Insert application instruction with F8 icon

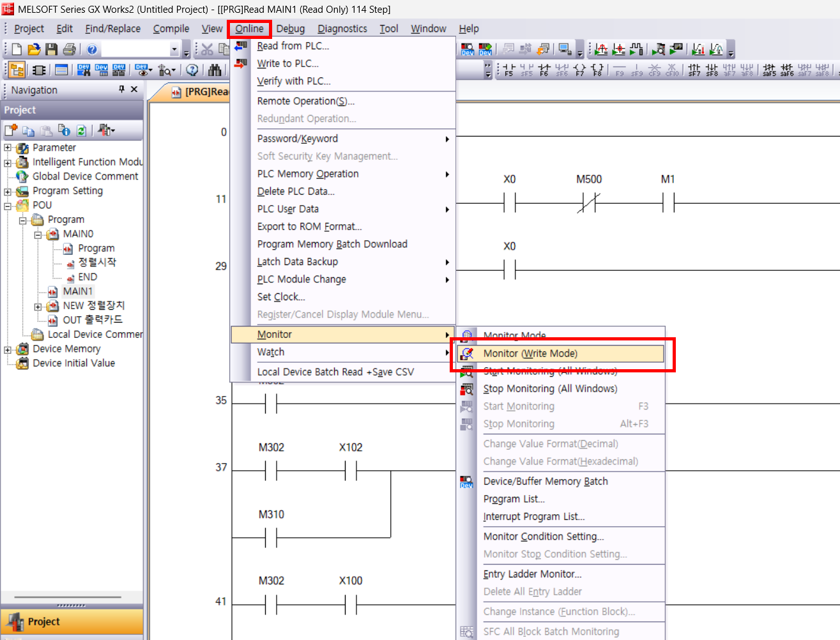(597, 70)
